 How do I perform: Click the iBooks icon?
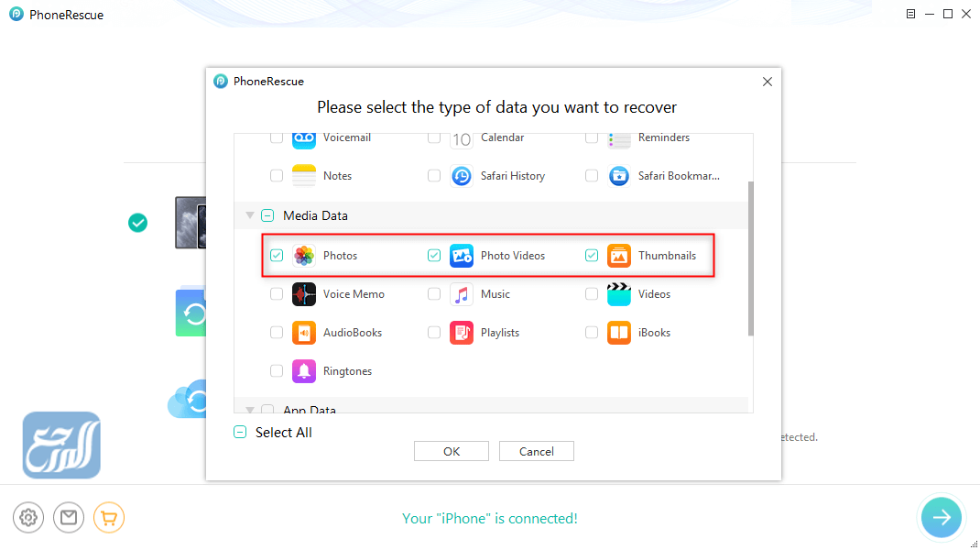point(619,333)
